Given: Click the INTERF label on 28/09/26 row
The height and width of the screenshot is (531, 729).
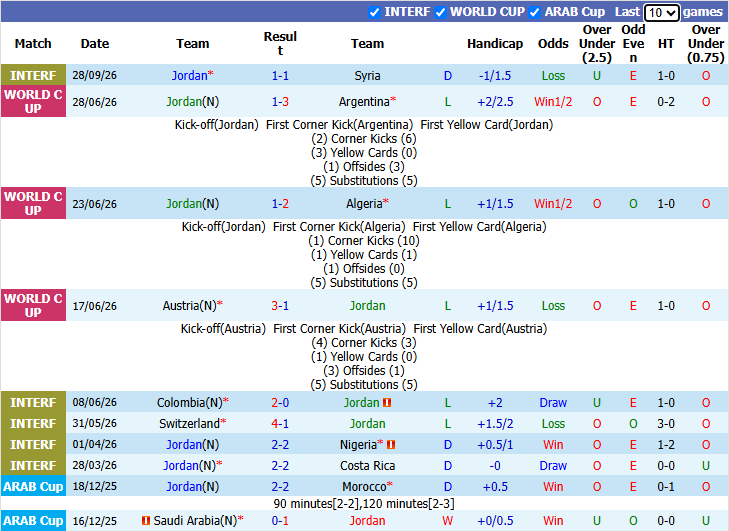Looking at the screenshot, I should click(x=33, y=75).
